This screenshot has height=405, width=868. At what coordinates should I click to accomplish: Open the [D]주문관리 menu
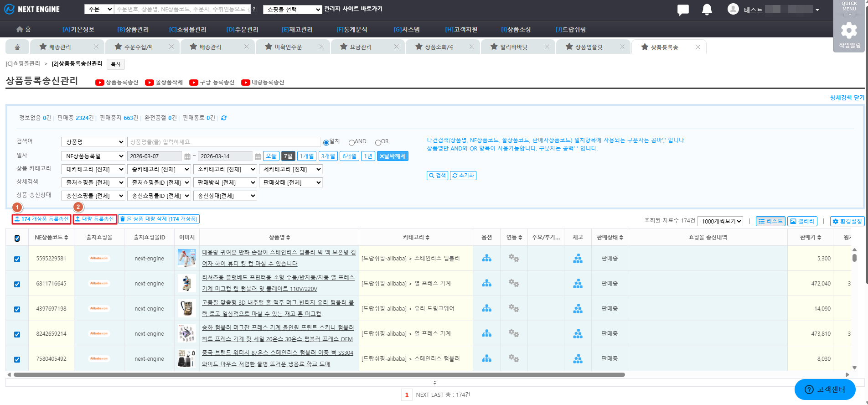point(242,30)
